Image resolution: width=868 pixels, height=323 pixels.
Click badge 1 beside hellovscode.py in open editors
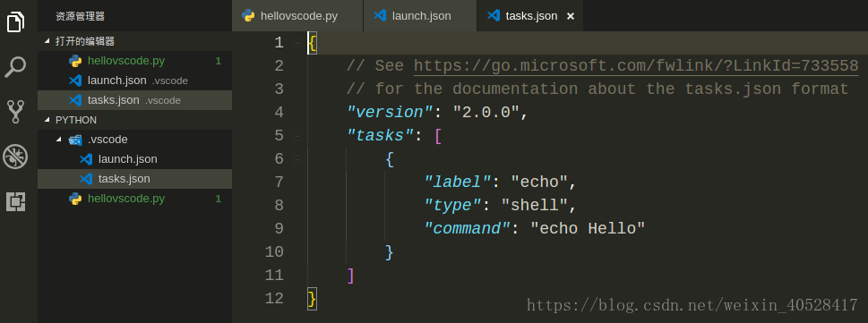click(x=218, y=61)
